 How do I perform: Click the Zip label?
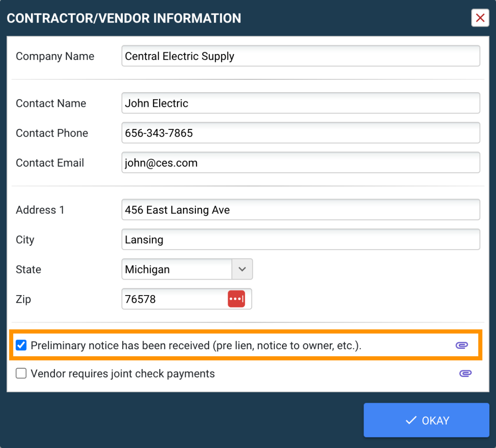click(23, 300)
